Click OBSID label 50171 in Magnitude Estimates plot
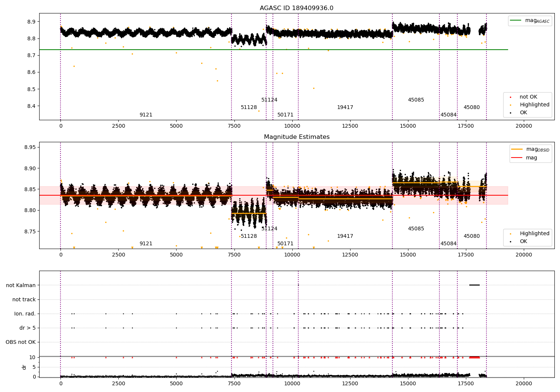Screen dimensions: 560x392 tap(285, 244)
